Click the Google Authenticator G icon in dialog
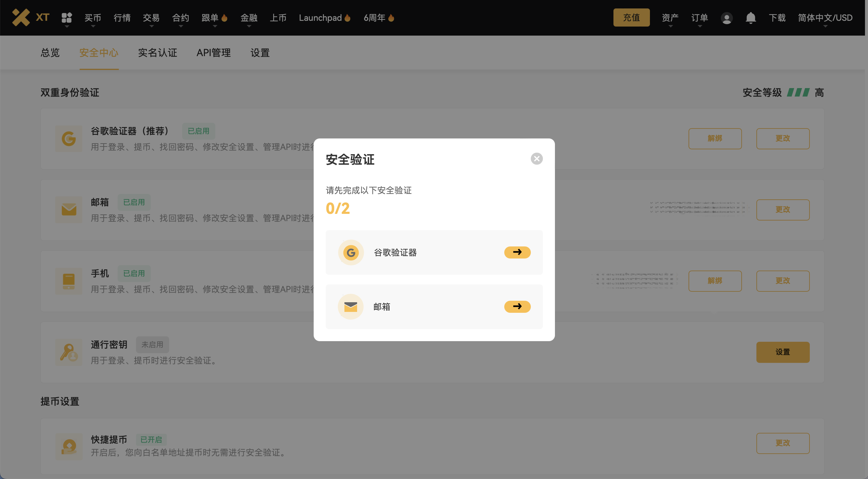Viewport: 868px width, 479px height. 351,252
